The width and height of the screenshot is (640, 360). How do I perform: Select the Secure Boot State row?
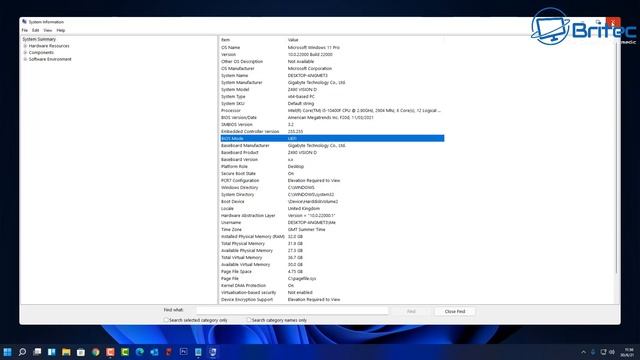[x=332, y=173]
